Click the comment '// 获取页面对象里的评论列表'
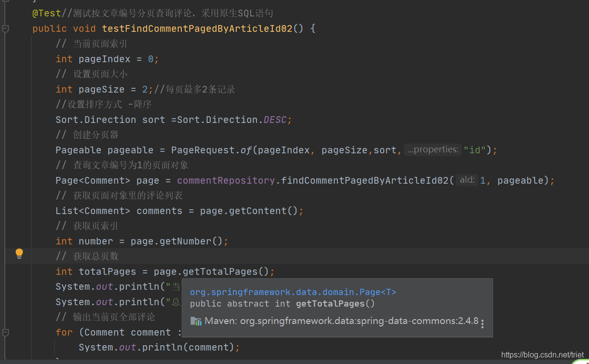Image resolution: width=589 pixels, height=364 pixels. (119, 195)
